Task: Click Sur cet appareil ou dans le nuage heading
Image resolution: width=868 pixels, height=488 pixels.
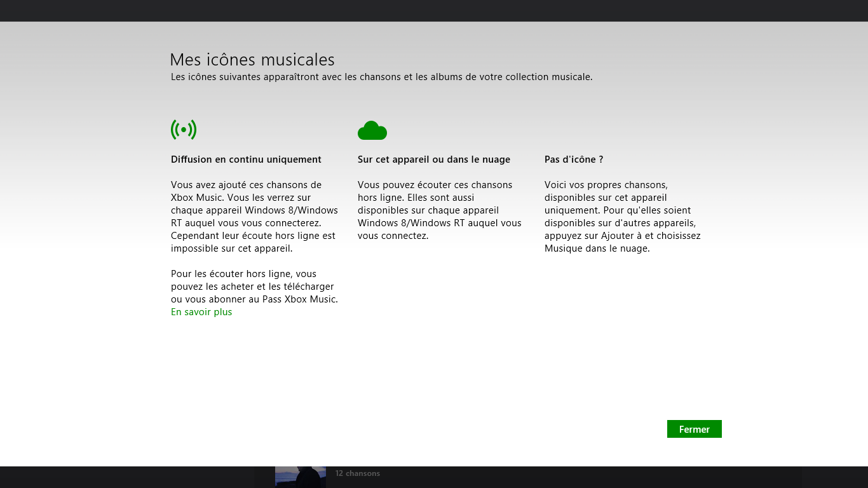Action: (434, 159)
